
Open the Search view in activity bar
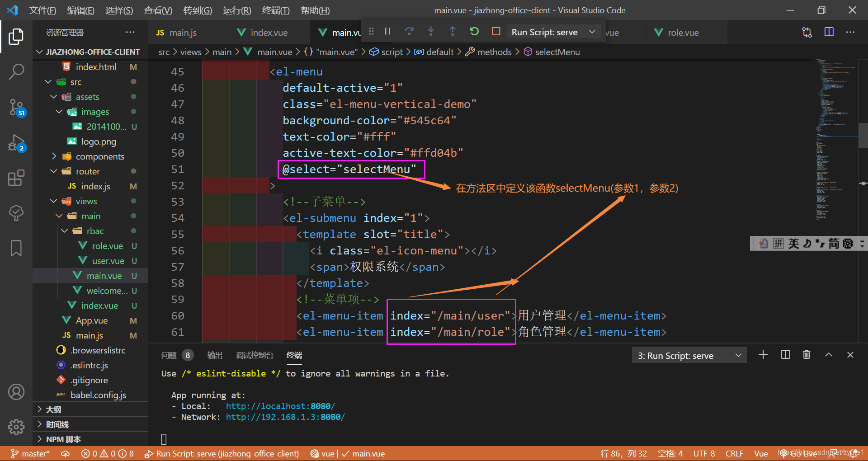coord(16,71)
